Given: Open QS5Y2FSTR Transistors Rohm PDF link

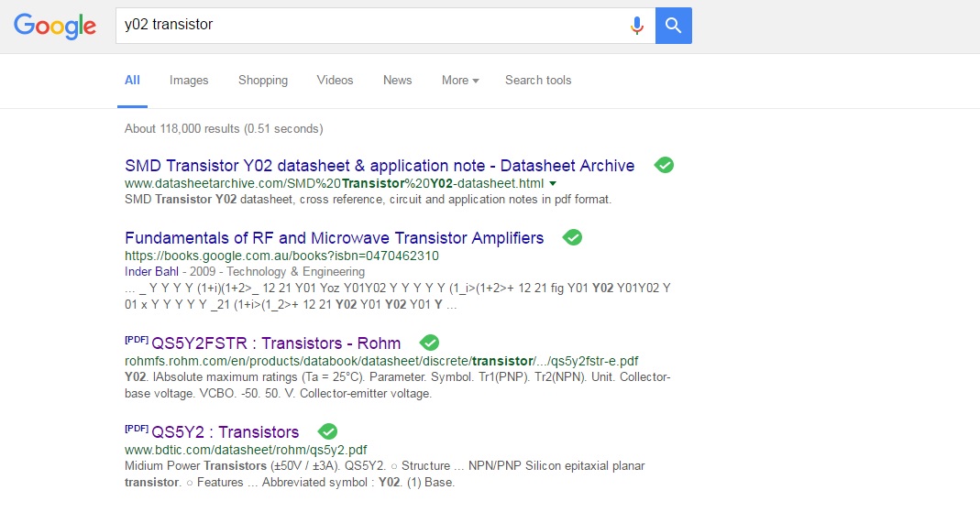Looking at the screenshot, I should pos(275,343).
